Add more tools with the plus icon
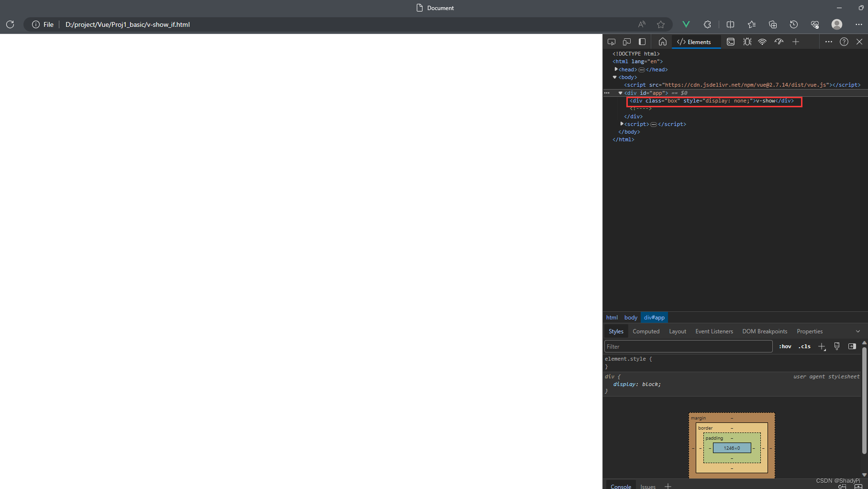The image size is (868, 489). 796,42
